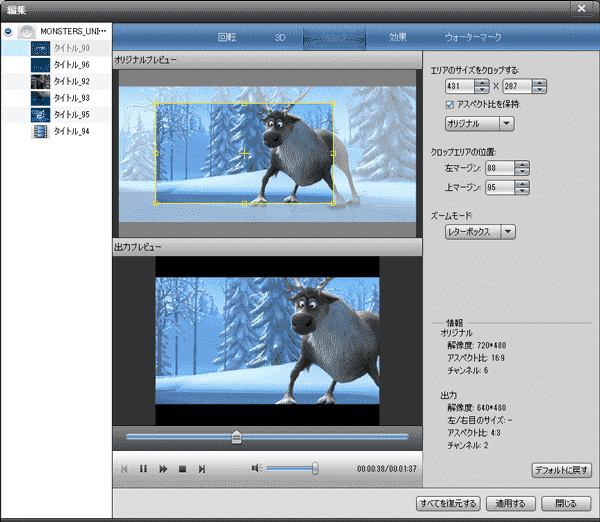This screenshot has height=522, width=600.
Task: Stop the video playback
Action: coord(183,469)
